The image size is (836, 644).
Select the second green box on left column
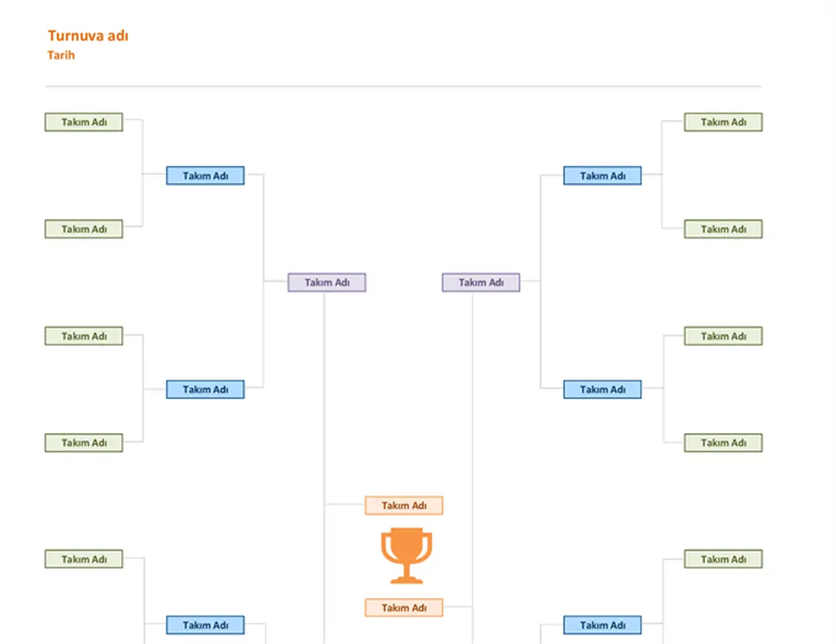point(84,229)
